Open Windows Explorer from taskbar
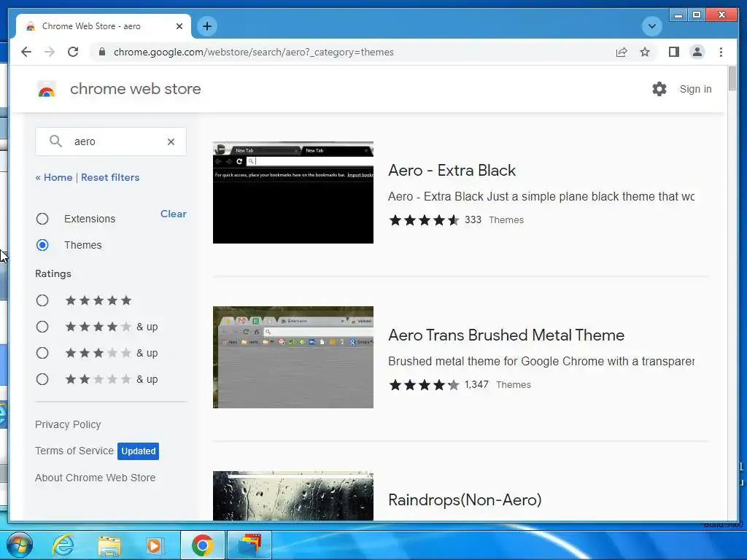 click(109, 545)
